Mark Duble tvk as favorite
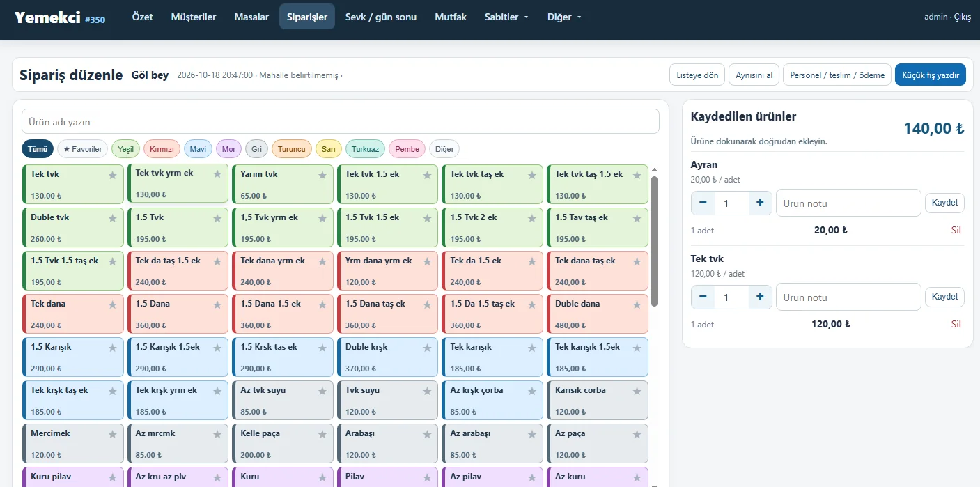The height and width of the screenshot is (487, 980). 113,219
